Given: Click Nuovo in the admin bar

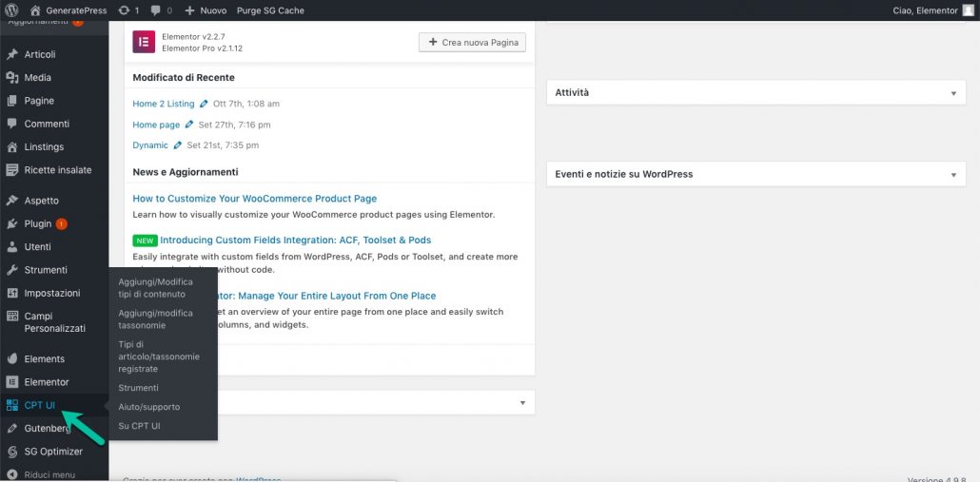Looking at the screenshot, I should [206, 10].
